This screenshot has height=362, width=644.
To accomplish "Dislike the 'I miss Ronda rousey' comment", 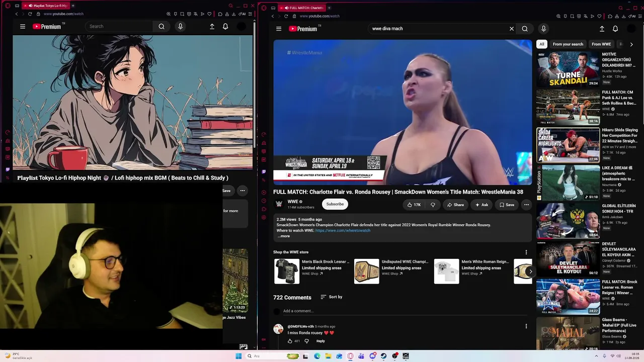I will point(306,341).
